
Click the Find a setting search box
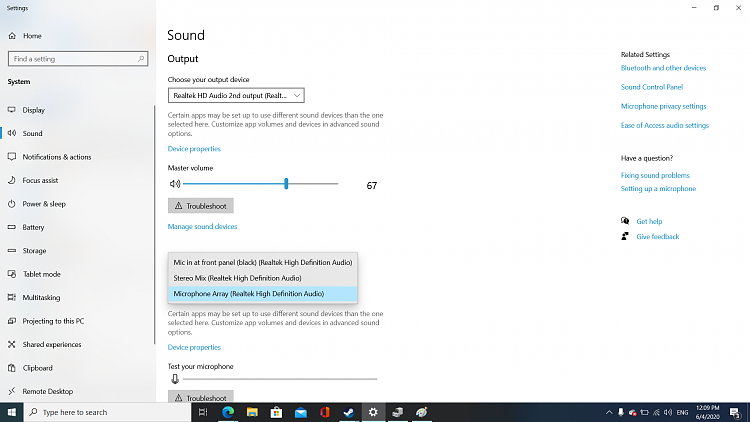point(78,59)
